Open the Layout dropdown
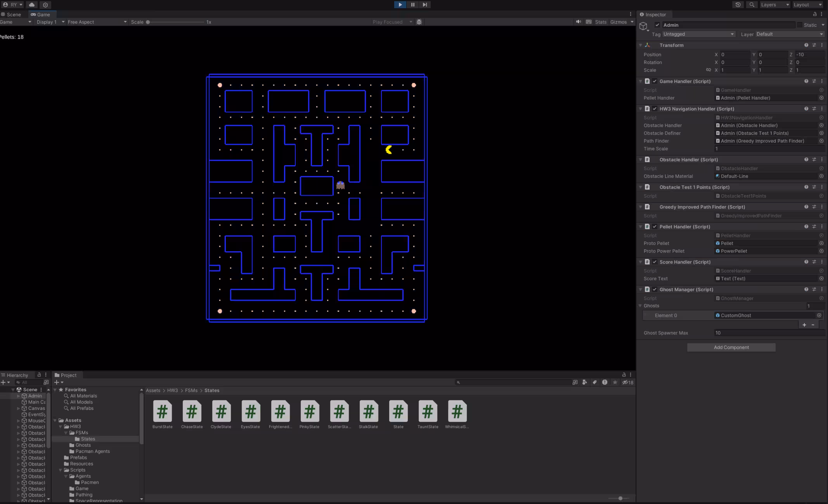The width and height of the screenshot is (828, 504). 807,5
